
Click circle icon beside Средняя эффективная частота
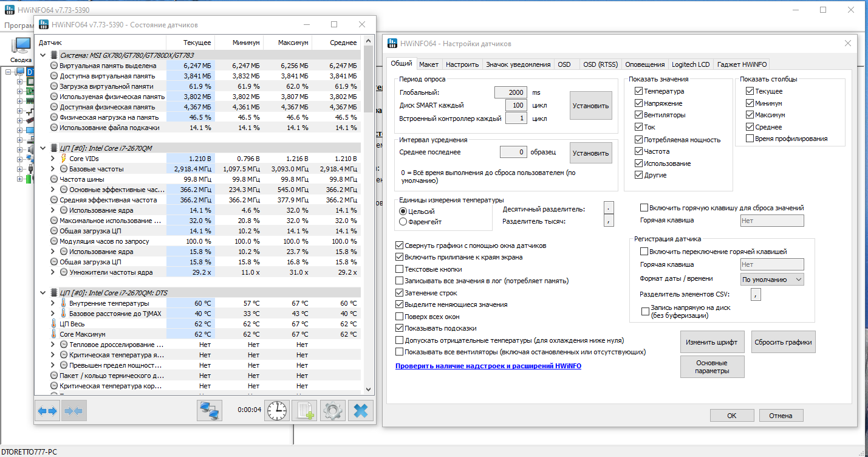tap(54, 200)
